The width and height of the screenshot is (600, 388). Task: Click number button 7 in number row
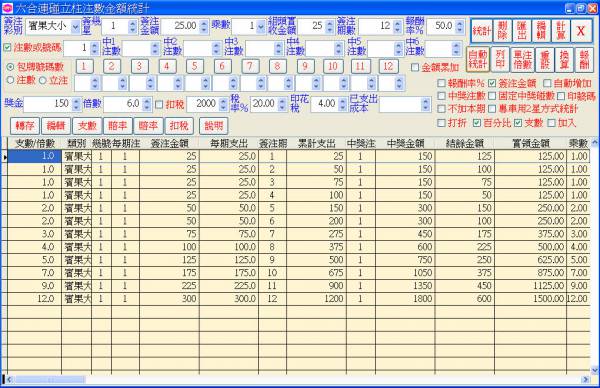click(x=249, y=67)
